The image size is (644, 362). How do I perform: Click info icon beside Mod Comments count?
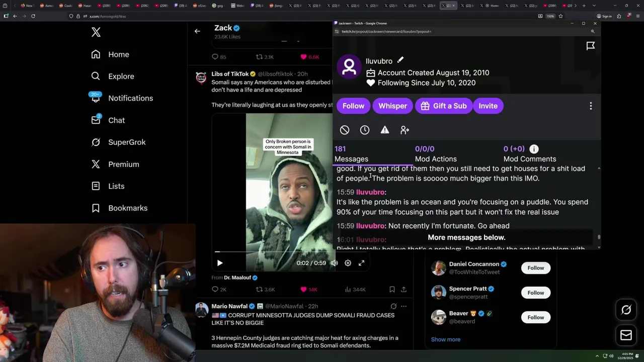coord(534,149)
